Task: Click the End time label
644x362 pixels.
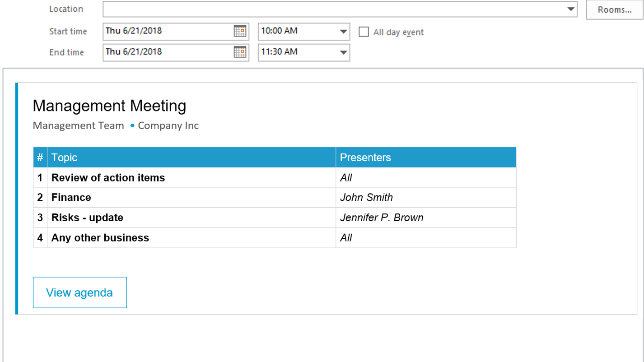Action: click(67, 52)
